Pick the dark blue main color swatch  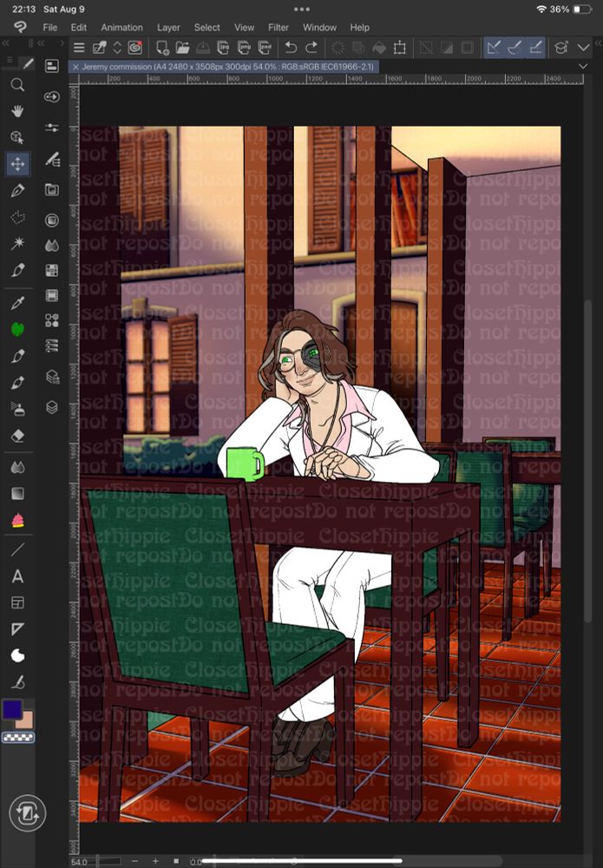[x=12, y=709]
